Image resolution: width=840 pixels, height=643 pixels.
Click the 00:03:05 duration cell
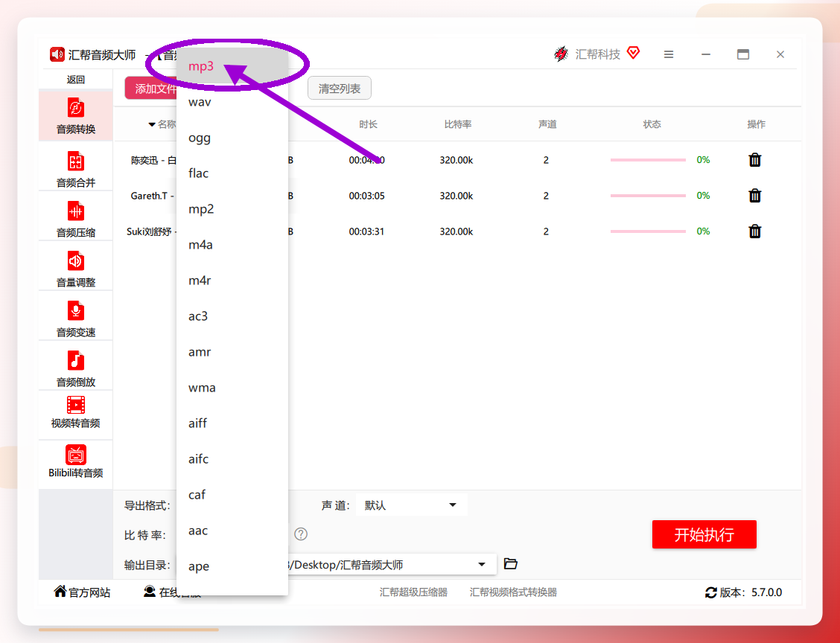point(366,196)
